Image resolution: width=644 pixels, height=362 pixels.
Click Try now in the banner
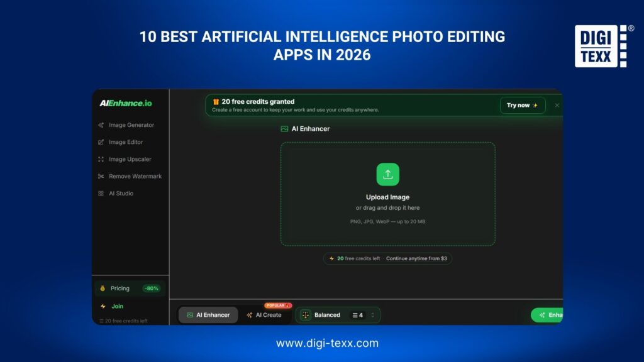tap(523, 106)
